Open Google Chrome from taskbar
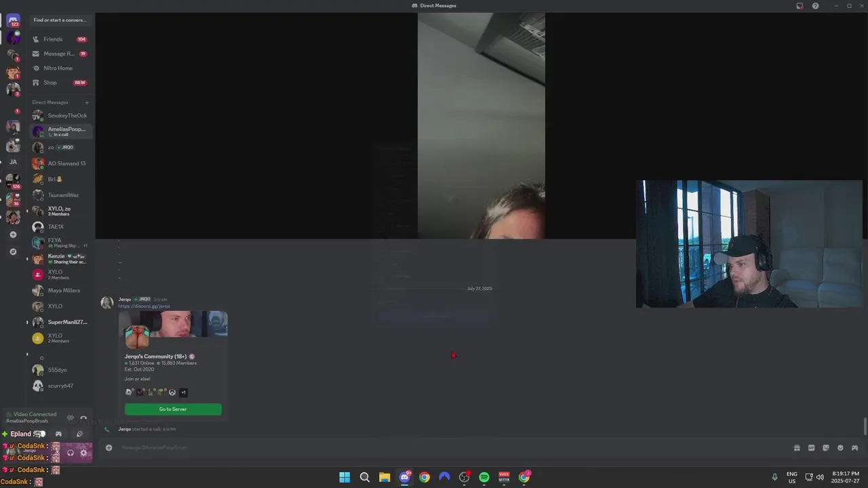Viewport: 868px width, 488px height. tap(425, 477)
